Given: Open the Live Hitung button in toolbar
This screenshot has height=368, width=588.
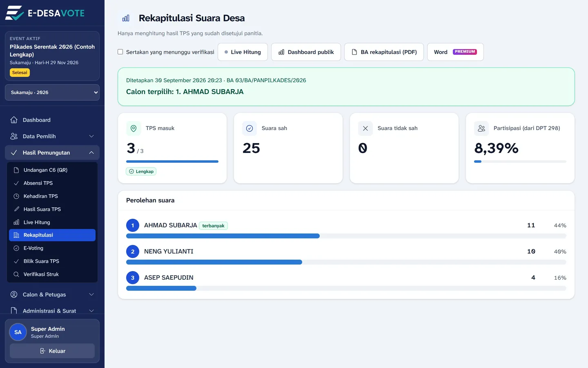Looking at the screenshot, I should click(243, 52).
